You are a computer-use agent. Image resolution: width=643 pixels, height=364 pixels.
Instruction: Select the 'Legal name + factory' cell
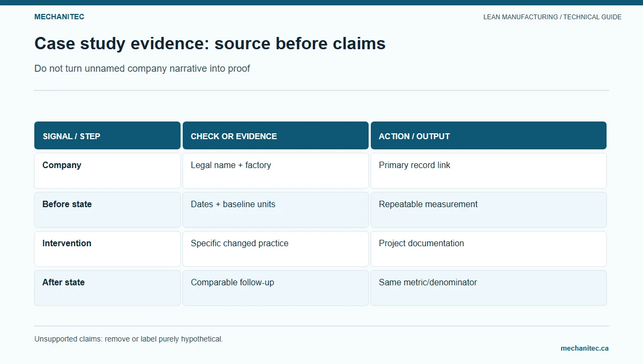[275, 171]
